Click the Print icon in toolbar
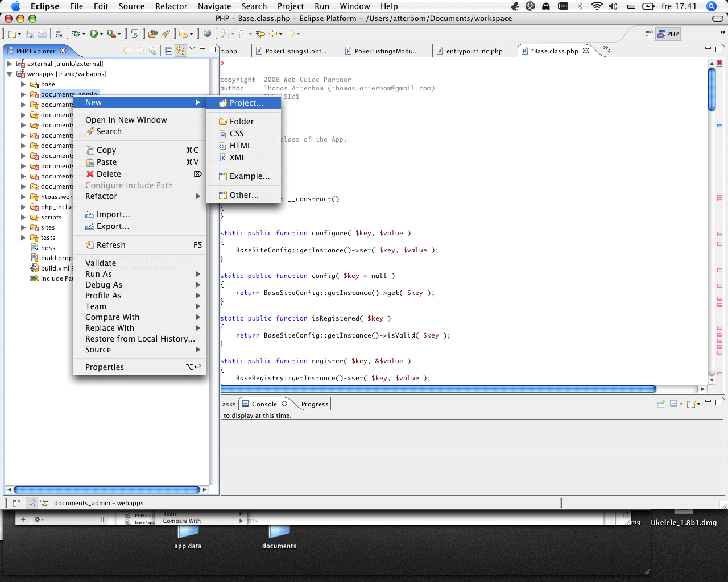 click(x=42, y=34)
